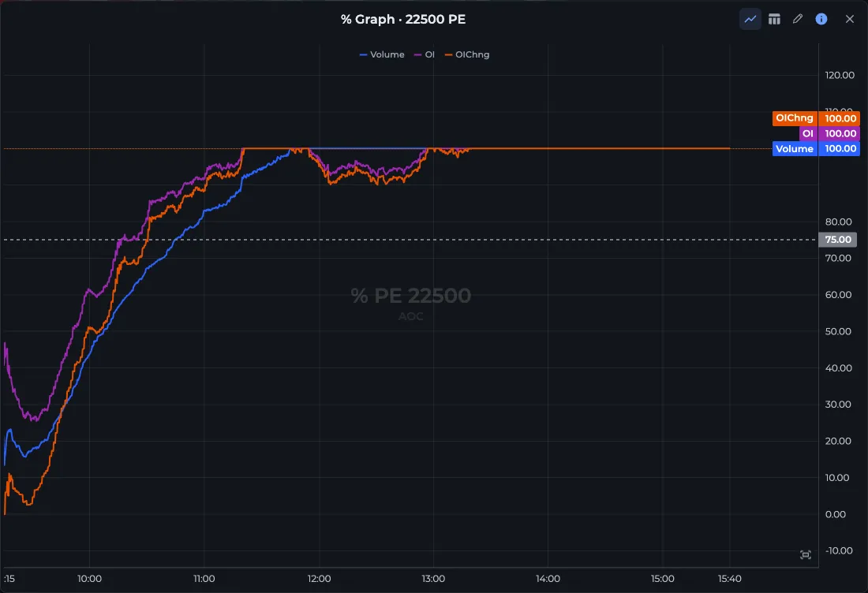The height and width of the screenshot is (593, 868).
Task: Click the 50.00 axis value
Action: (x=839, y=331)
